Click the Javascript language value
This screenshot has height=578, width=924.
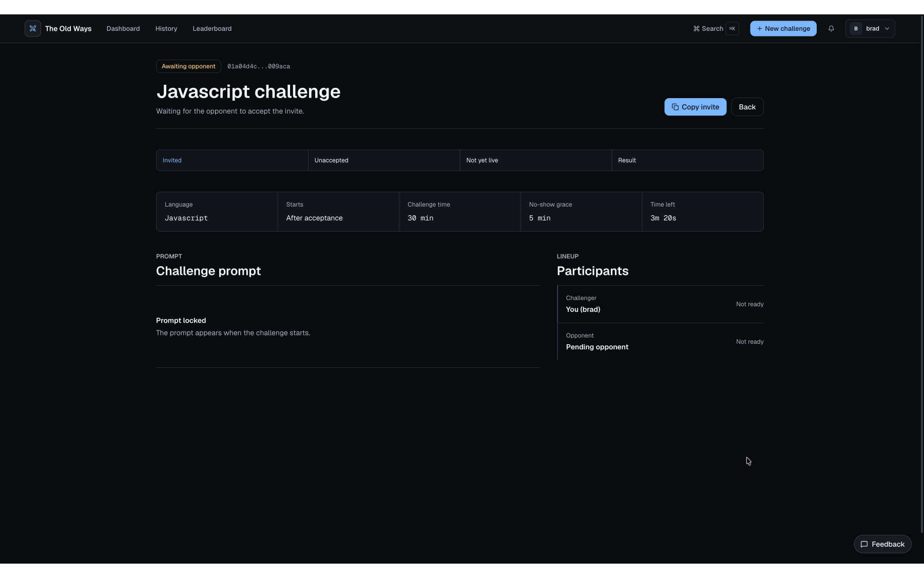point(186,218)
